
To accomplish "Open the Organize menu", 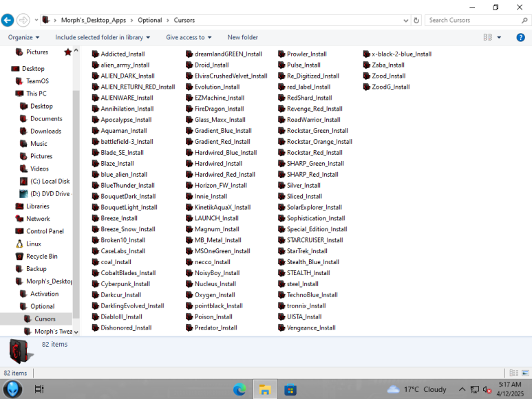I will point(24,37).
